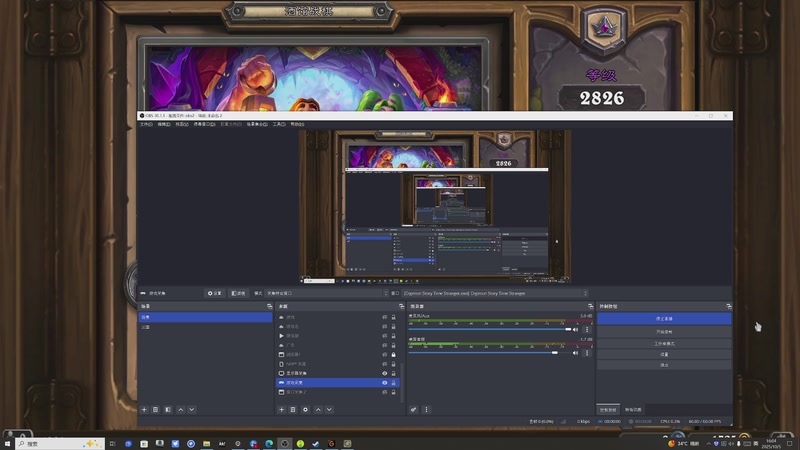The image size is (800, 450).
Task: Hide the 显示器采集 source via eye icon
Action: coord(385,373)
